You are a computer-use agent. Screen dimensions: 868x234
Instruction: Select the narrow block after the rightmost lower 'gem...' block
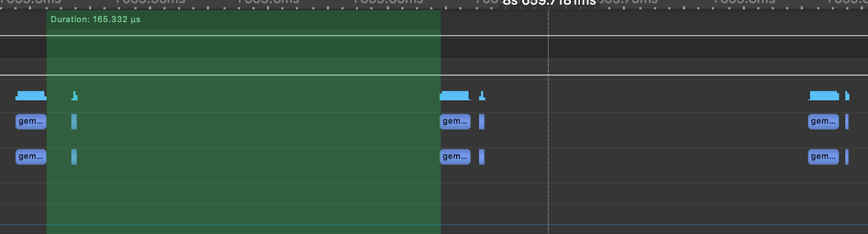click(847, 157)
